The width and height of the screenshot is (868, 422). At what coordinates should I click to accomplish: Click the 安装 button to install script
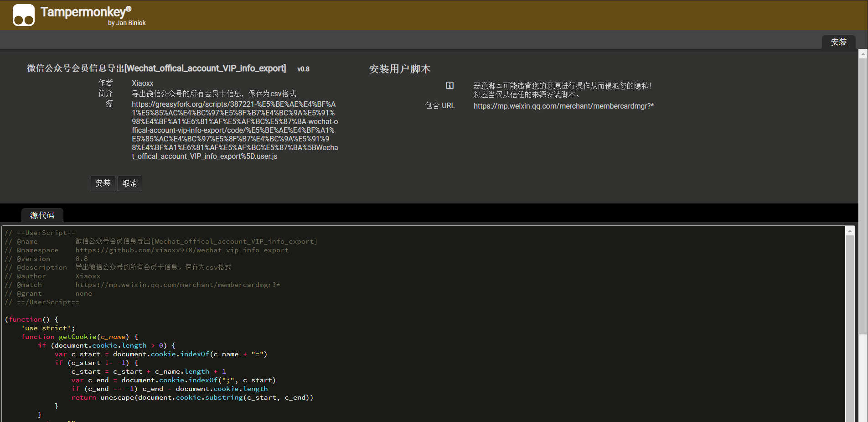click(x=103, y=183)
